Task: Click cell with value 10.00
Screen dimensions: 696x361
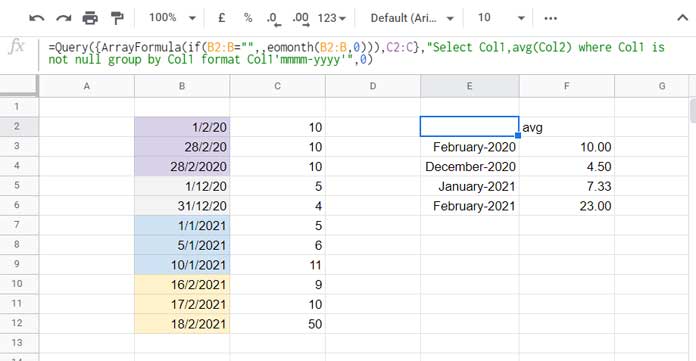Action: pyautogui.click(x=567, y=147)
